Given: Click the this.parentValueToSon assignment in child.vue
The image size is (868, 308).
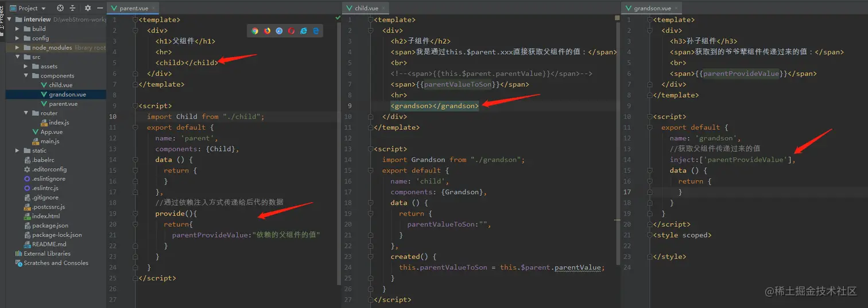Looking at the screenshot, I should coord(502,267).
